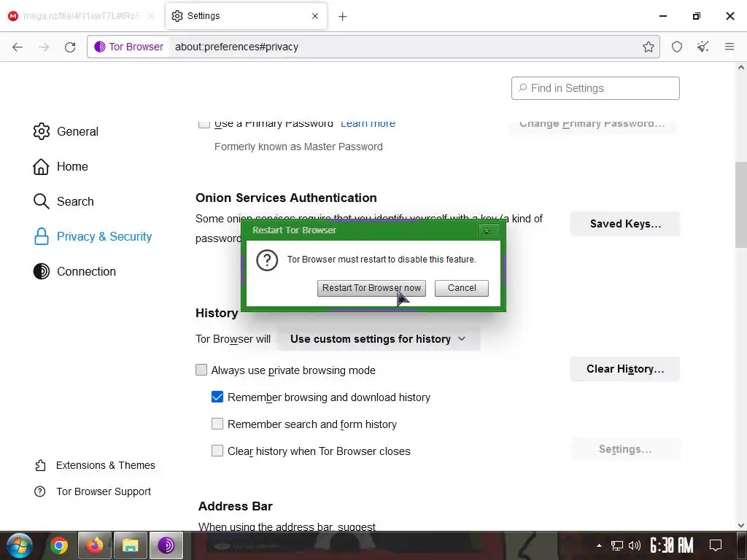Click the New Identity broom icon
Viewport: 747px width, 560px height.
pyautogui.click(x=703, y=47)
